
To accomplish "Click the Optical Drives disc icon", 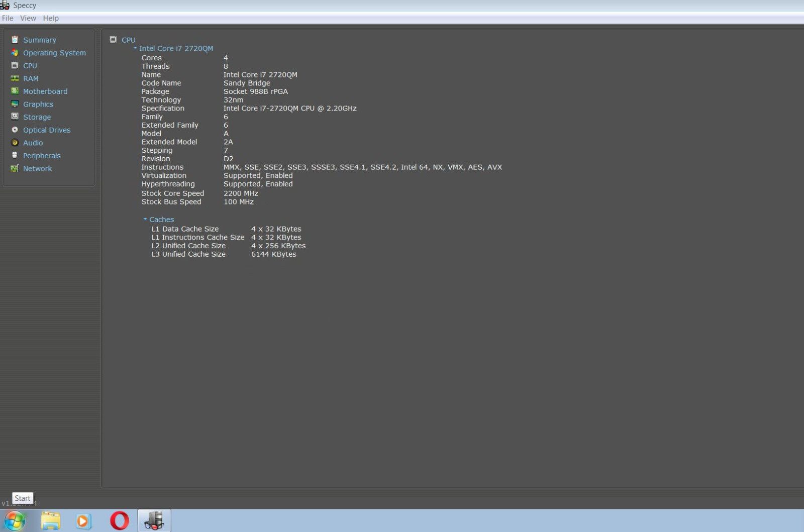I will click(x=15, y=130).
